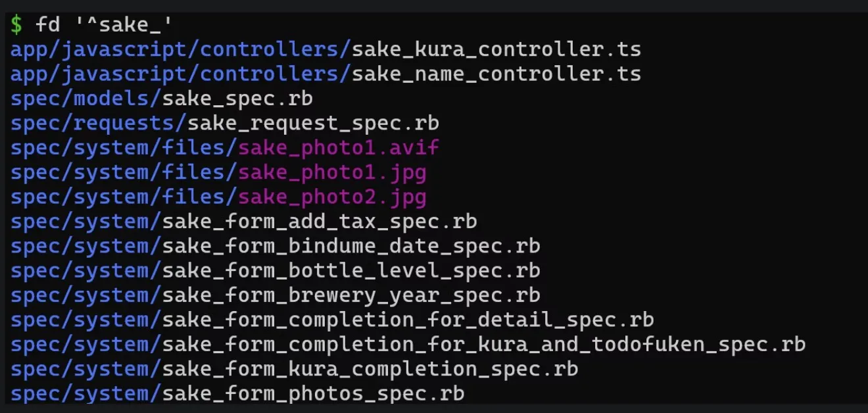Click the fd command text
This screenshot has width=868, height=413.
pos(48,25)
